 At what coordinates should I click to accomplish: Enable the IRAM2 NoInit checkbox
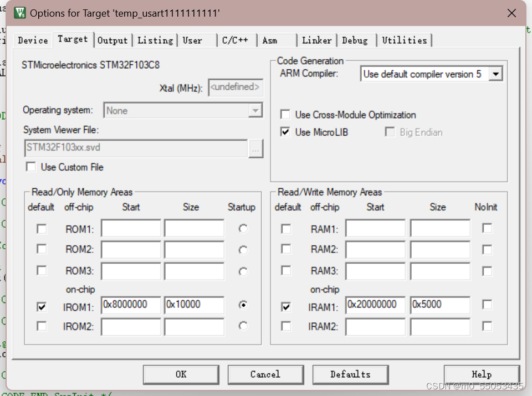[x=487, y=326]
